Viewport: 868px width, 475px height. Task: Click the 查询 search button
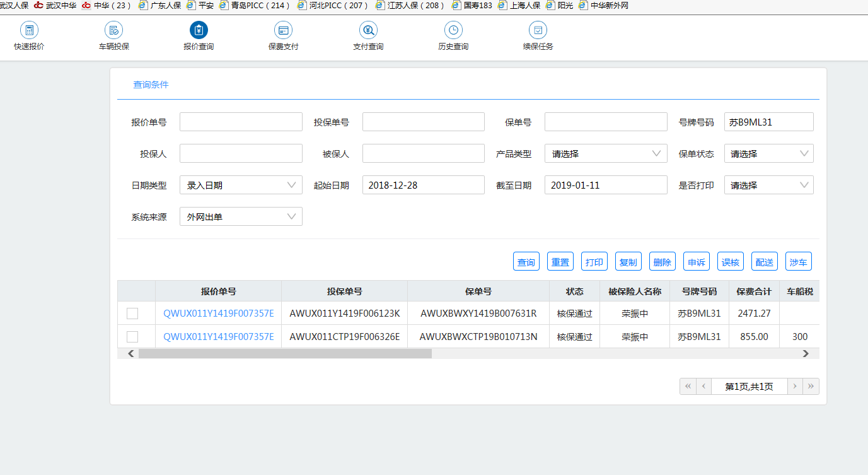tap(526, 262)
